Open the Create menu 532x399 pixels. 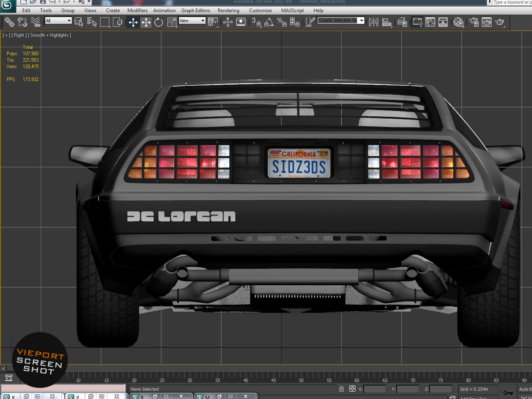113,10
